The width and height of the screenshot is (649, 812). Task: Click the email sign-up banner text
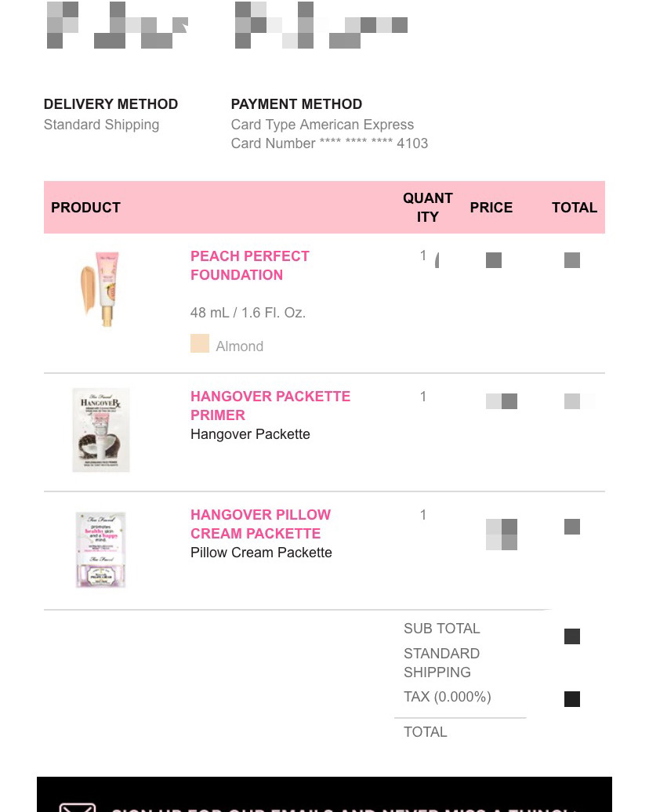pos(344,809)
